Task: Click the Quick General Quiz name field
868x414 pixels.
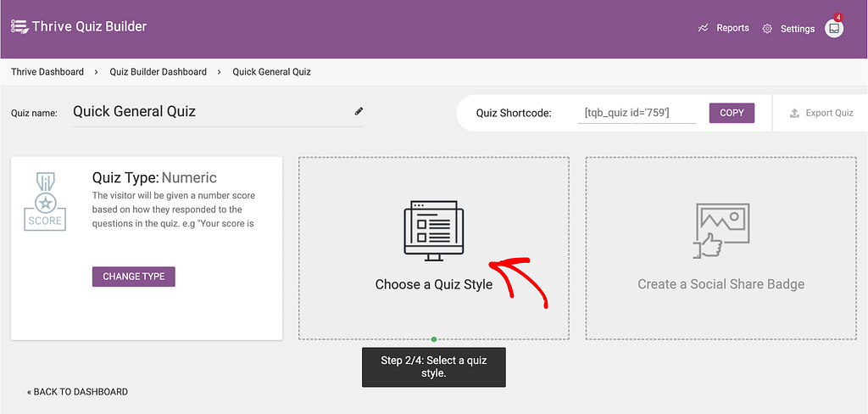Action: point(218,112)
